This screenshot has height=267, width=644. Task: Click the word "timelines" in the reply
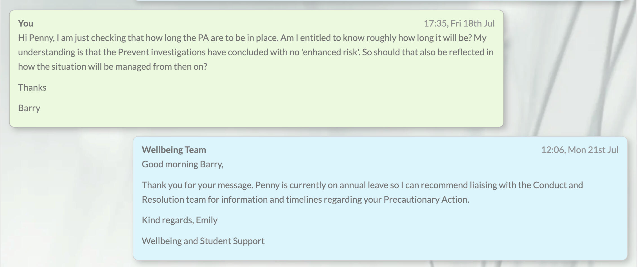tap(304, 200)
